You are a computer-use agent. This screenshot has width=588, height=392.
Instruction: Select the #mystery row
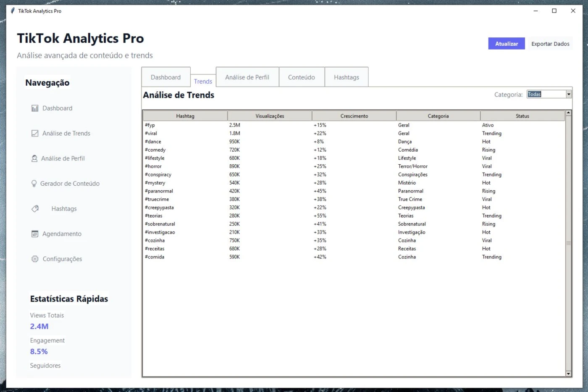coord(354,183)
